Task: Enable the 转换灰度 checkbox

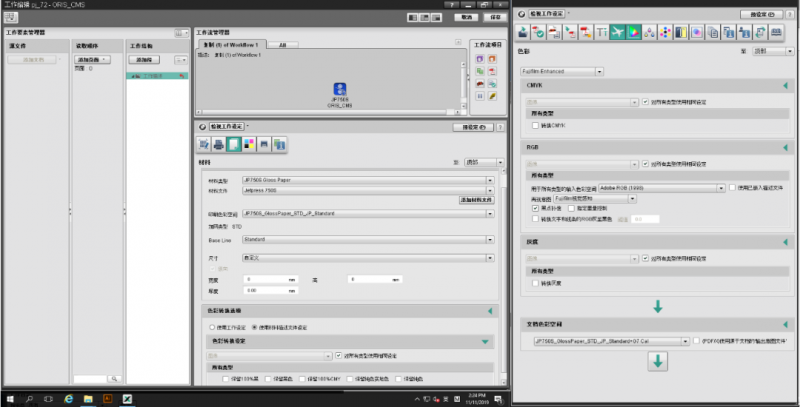Action: click(x=536, y=282)
